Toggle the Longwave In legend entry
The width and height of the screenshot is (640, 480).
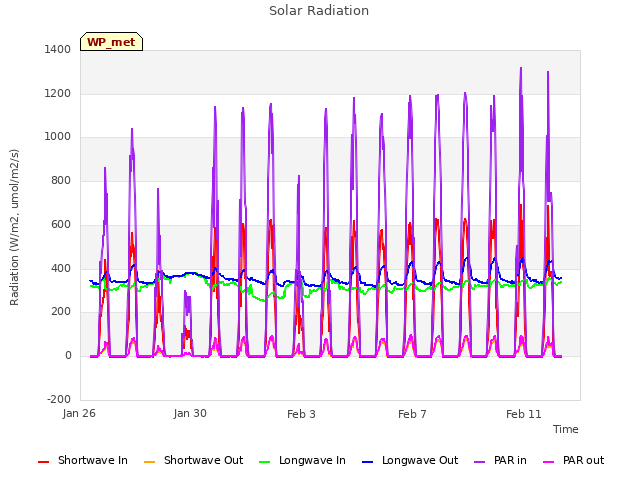(302, 460)
